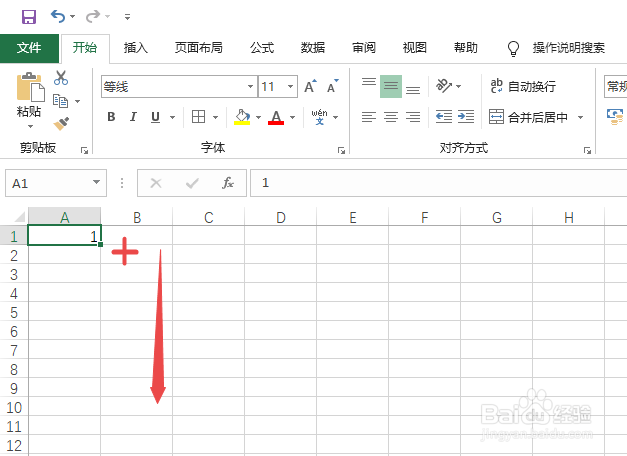This screenshot has height=456, width=627.
Task: Click the wén phonetic guide icon
Action: point(319,116)
